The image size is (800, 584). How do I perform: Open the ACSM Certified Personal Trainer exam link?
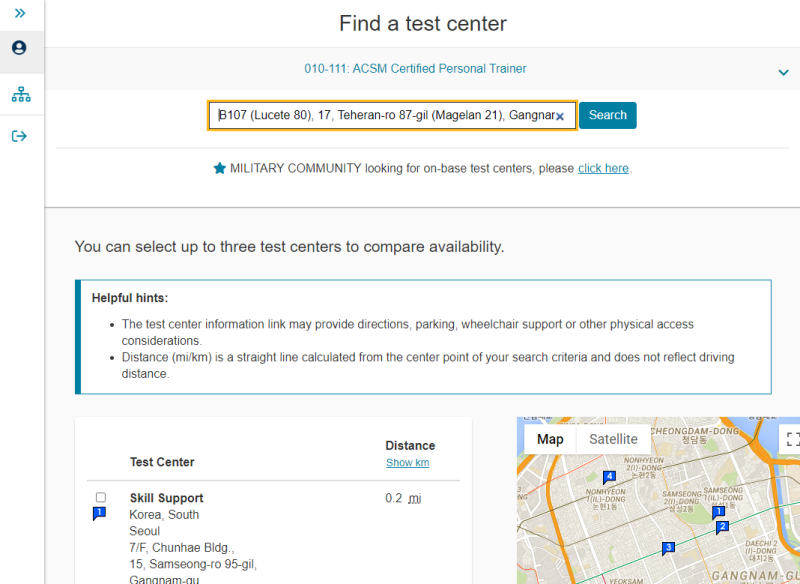tap(415, 69)
